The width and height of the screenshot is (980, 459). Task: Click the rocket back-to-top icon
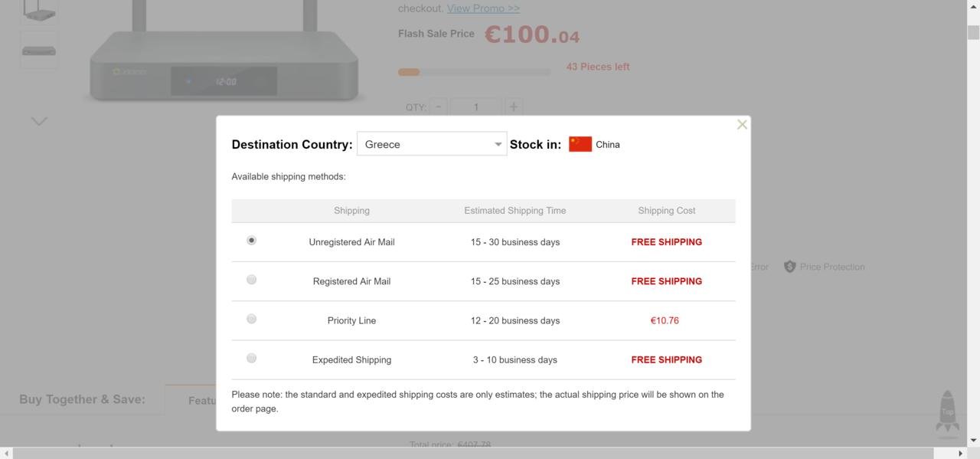click(x=947, y=411)
